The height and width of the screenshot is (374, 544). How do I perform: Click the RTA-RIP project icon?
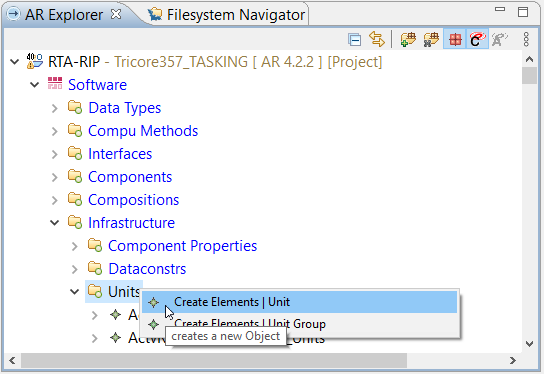[35, 61]
